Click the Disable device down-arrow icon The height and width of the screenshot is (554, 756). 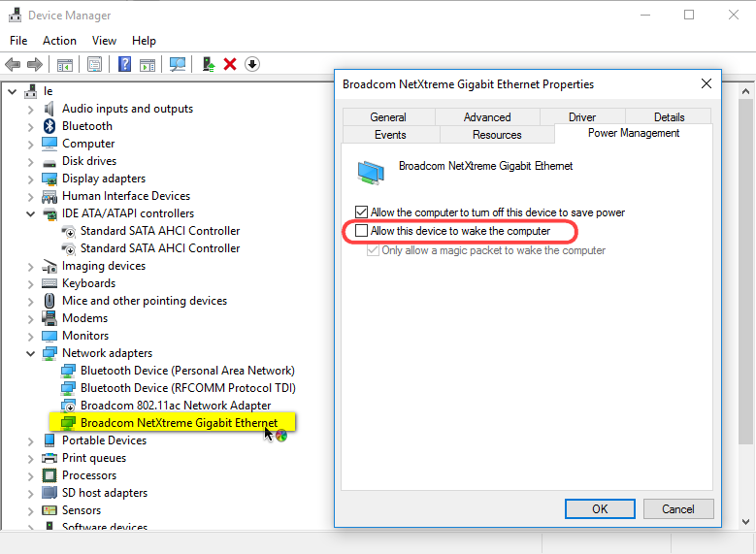(x=252, y=64)
